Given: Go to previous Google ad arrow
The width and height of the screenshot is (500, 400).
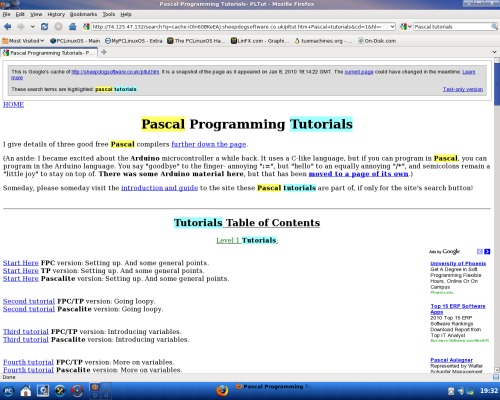Looking at the screenshot, I should tap(480, 251).
